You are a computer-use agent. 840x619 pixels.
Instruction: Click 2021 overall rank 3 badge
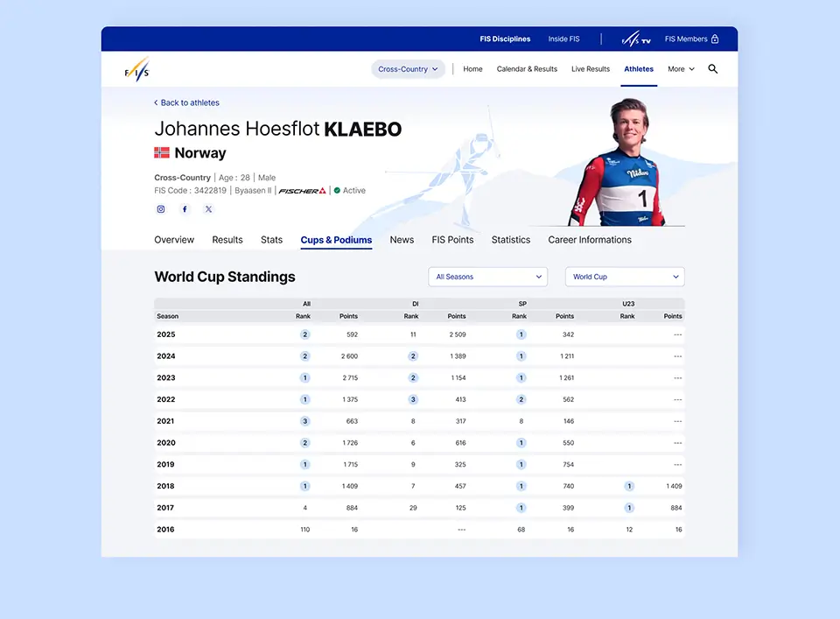tap(304, 421)
